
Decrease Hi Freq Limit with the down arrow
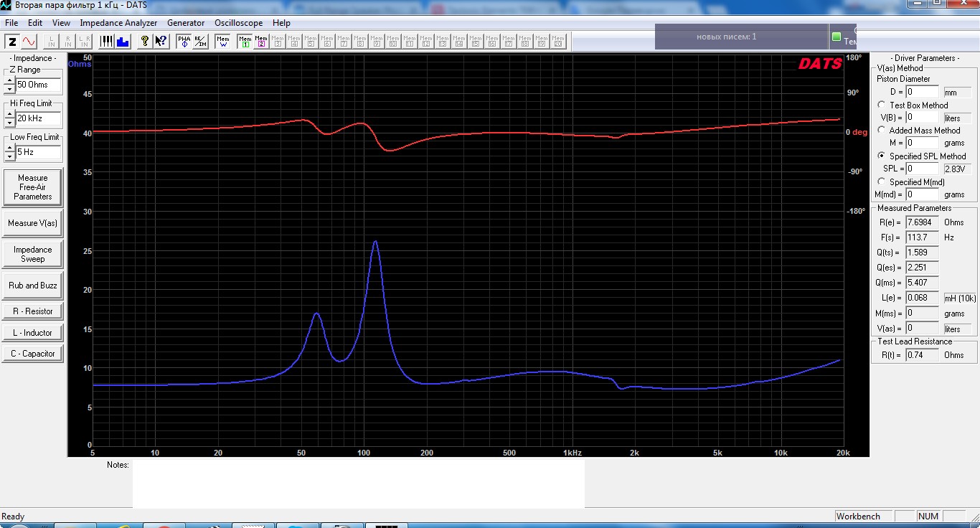tap(9, 123)
